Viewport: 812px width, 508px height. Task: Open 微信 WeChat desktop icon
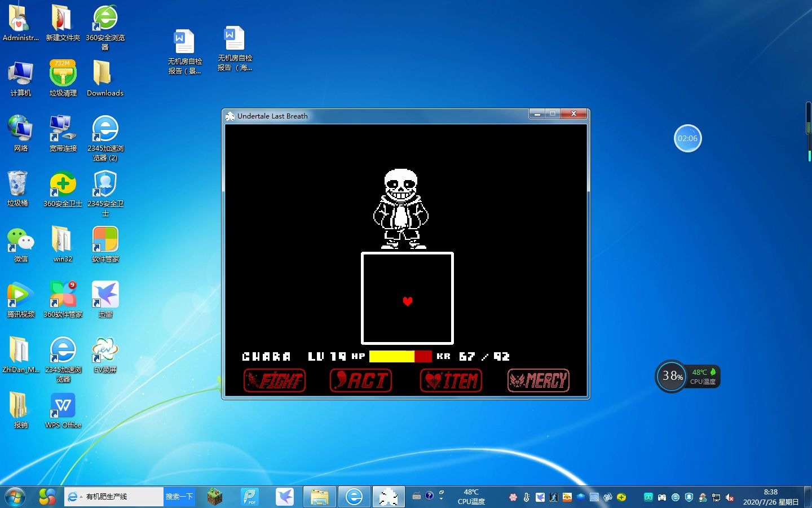(x=21, y=244)
